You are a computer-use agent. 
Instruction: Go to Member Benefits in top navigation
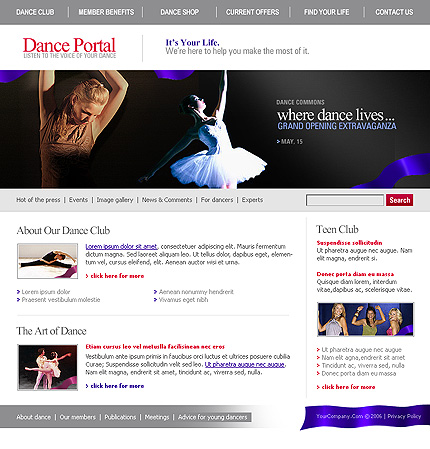pyautogui.click(x=106, y=12)
